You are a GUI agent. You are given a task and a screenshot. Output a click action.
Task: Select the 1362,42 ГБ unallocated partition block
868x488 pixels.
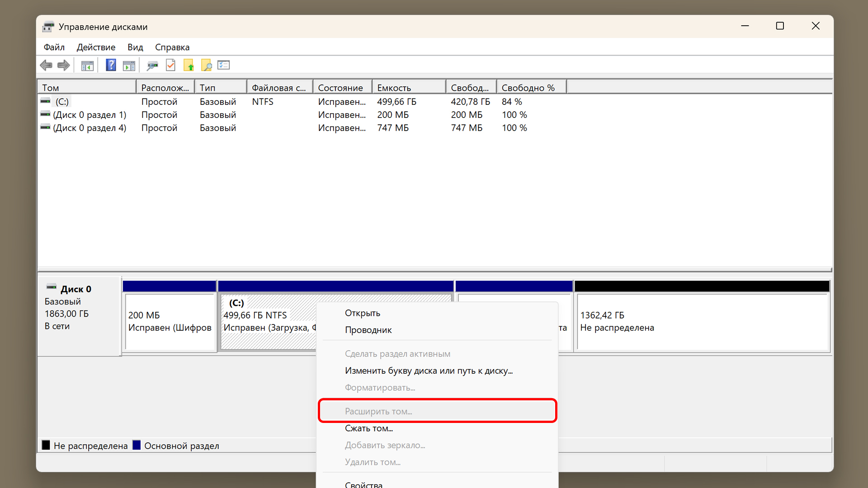[x=702, y=322]
